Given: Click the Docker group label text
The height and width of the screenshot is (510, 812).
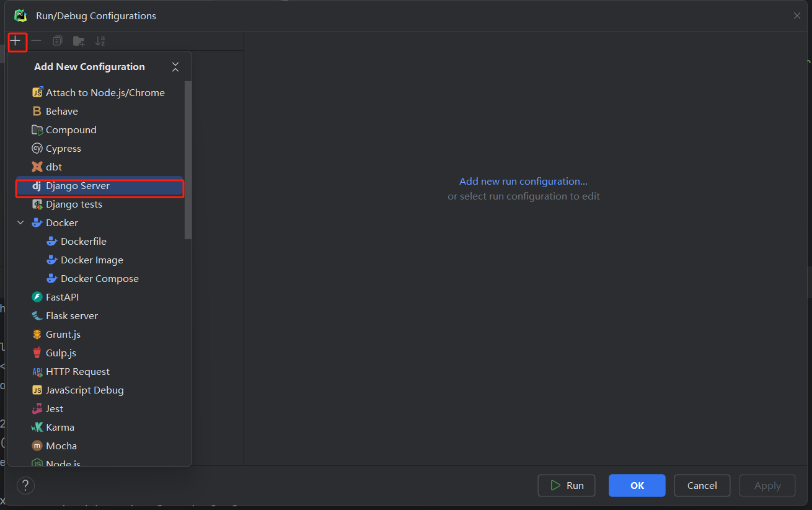Looking at the screenshot, I should [x=62, y=223].
